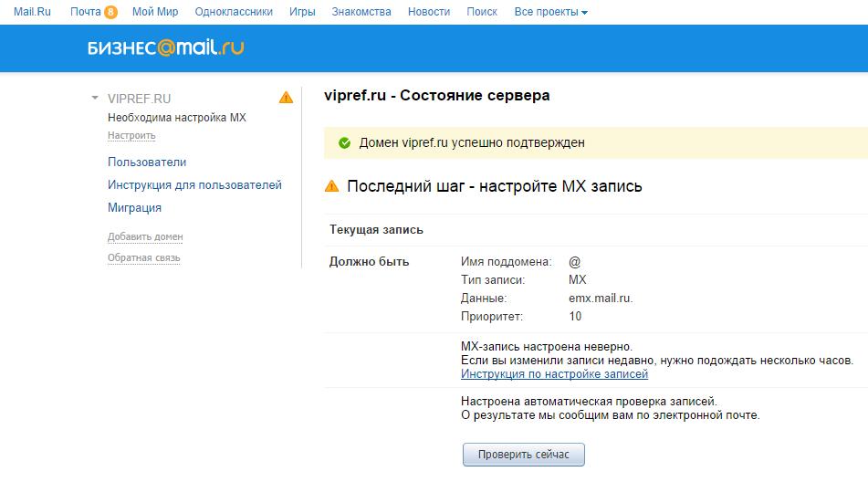This screenshot has width=868, height=482.
Task: Click the green checkmark icon next to domain confirmation
Action: [x=344, y=142]
